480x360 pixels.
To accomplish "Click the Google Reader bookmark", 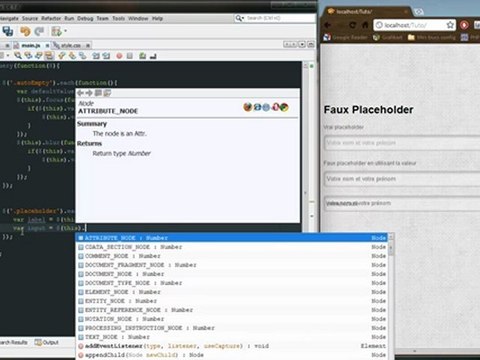I will tap(345, 37).
